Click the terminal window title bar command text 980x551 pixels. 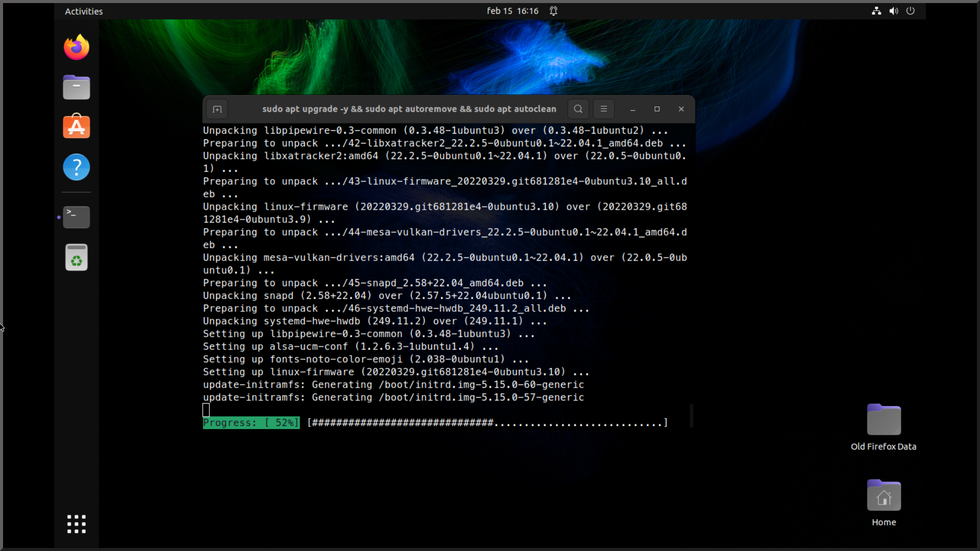(x=409, y=109)
